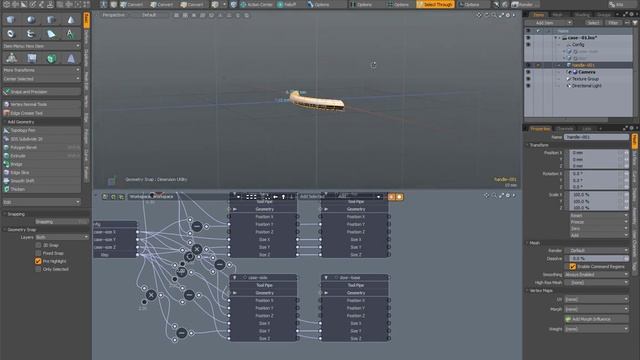Click the Render button in the top toolbar
The height and width of the screenshot is (360, 640).
[x=525, y=4]
